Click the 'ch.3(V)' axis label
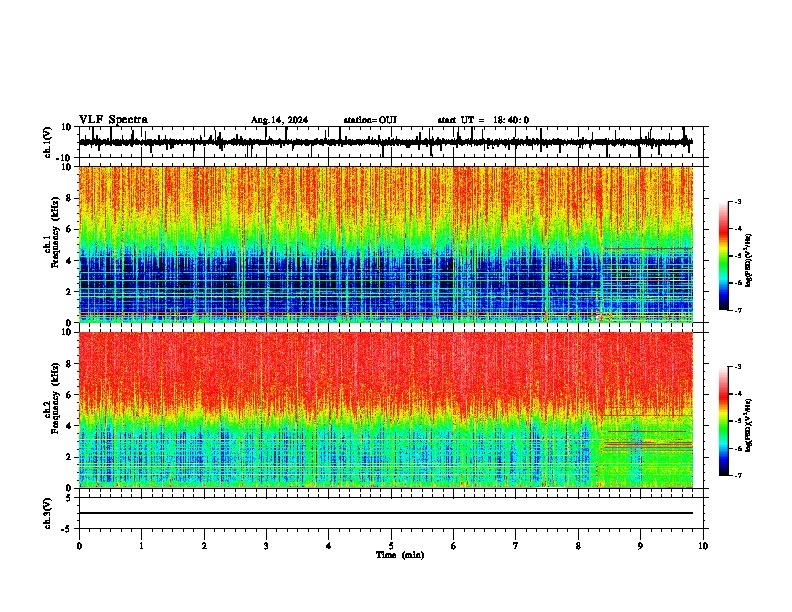792x612 pixels. (x=48, y=513)
